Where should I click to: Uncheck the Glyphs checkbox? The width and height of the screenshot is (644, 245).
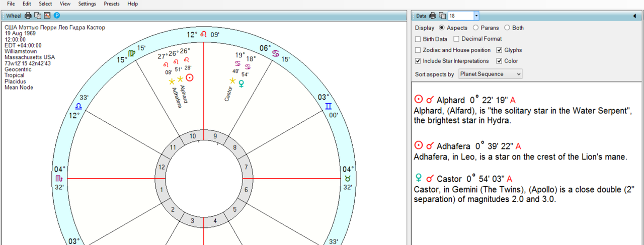coord(500,50)
